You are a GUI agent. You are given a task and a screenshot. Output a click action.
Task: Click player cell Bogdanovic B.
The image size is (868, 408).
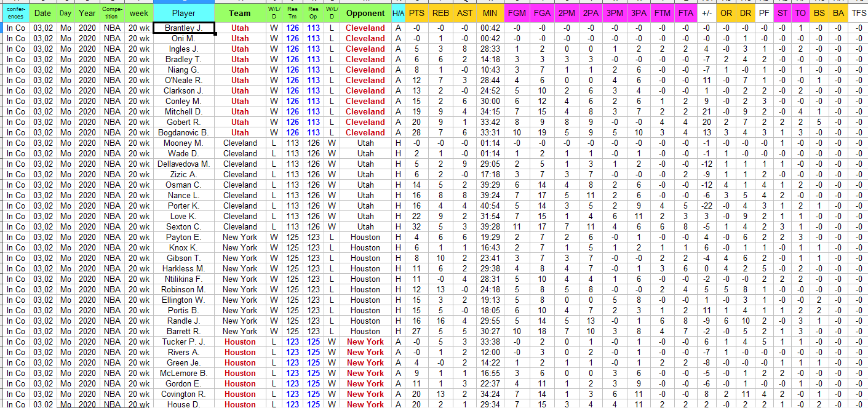tap(183, 132)
